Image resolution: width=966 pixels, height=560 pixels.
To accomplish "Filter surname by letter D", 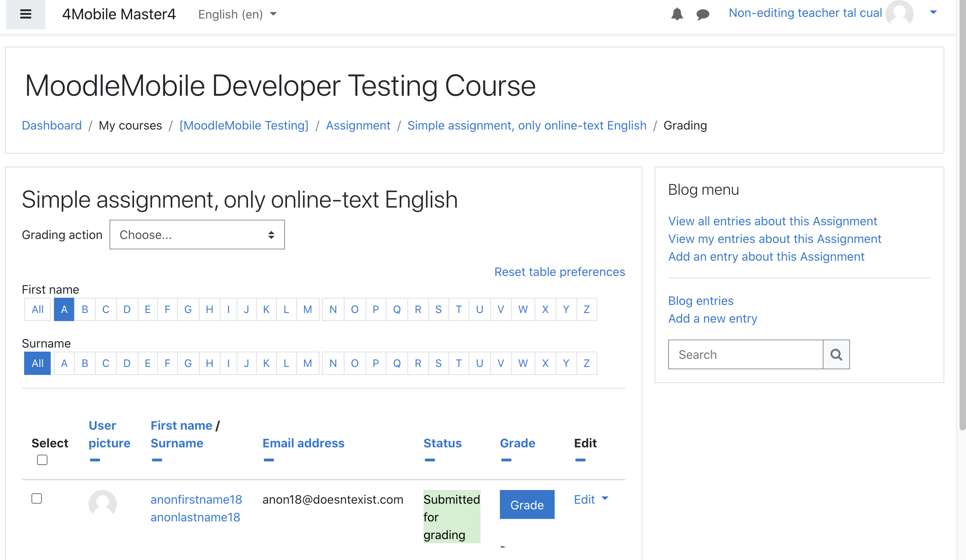I will (x=127, y=363).
